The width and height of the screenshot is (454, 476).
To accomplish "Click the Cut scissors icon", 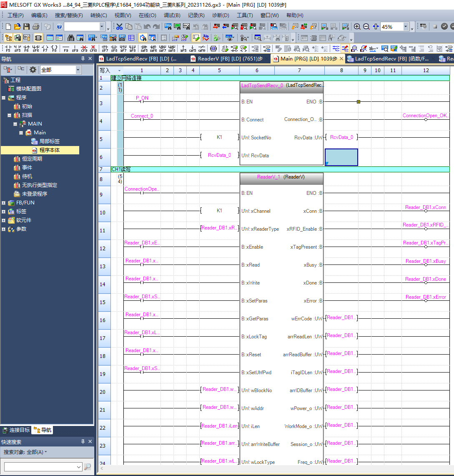I will (x=120, y=27).
